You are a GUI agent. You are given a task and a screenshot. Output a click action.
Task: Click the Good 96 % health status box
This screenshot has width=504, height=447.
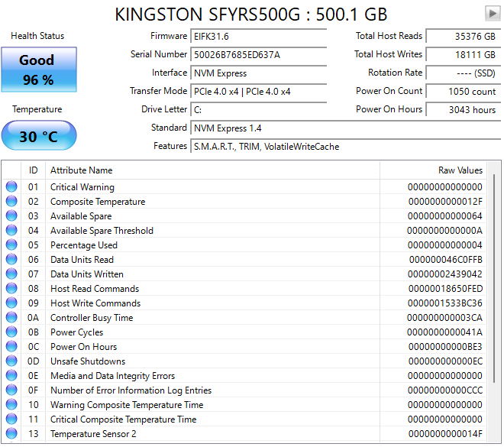[39, 70]
